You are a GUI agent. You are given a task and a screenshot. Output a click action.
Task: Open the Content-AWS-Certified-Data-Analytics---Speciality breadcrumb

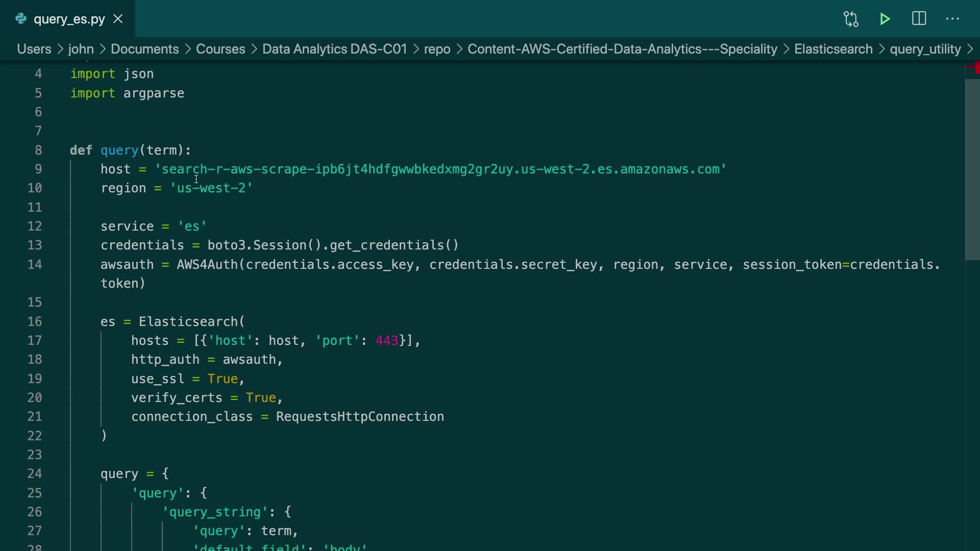click(622, 49)
